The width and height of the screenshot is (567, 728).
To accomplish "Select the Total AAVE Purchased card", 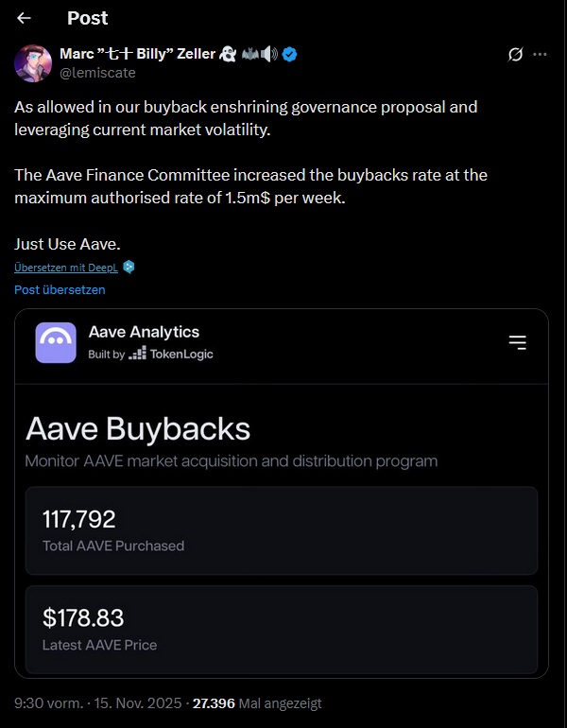I will click(282, 530).
